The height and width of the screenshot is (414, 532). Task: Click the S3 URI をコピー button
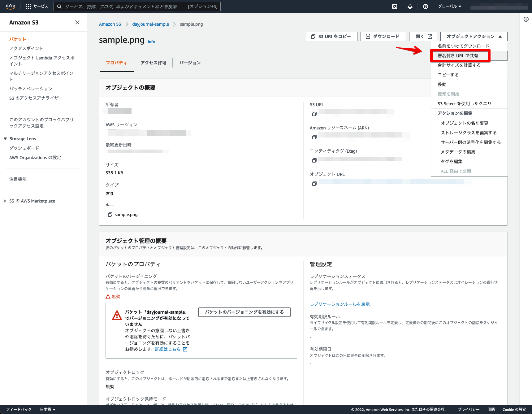(331, 37)
